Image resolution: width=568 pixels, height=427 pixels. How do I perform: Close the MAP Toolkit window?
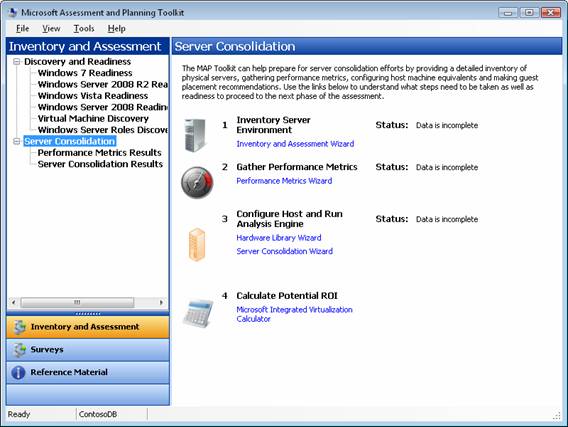[x=551, y=13]
